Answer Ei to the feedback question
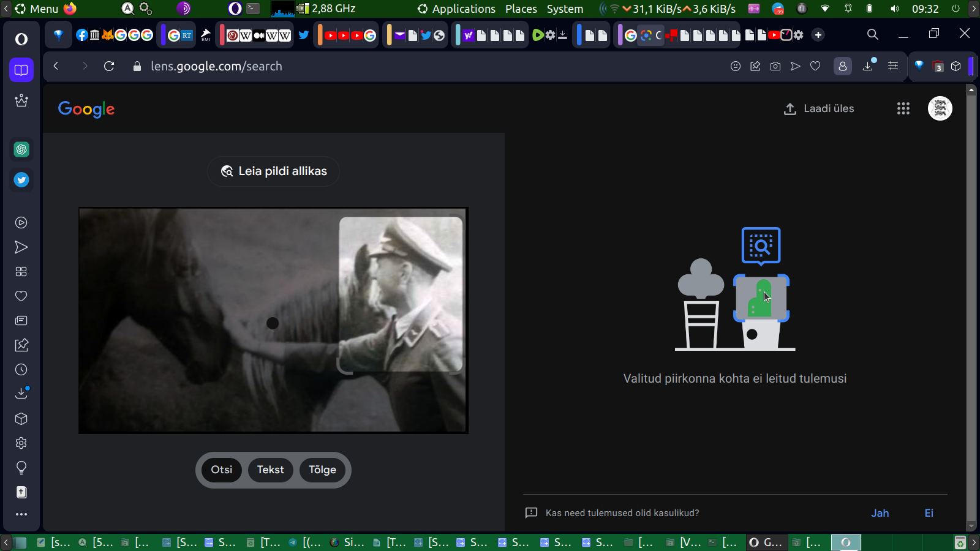 click(x=929, y=513)
